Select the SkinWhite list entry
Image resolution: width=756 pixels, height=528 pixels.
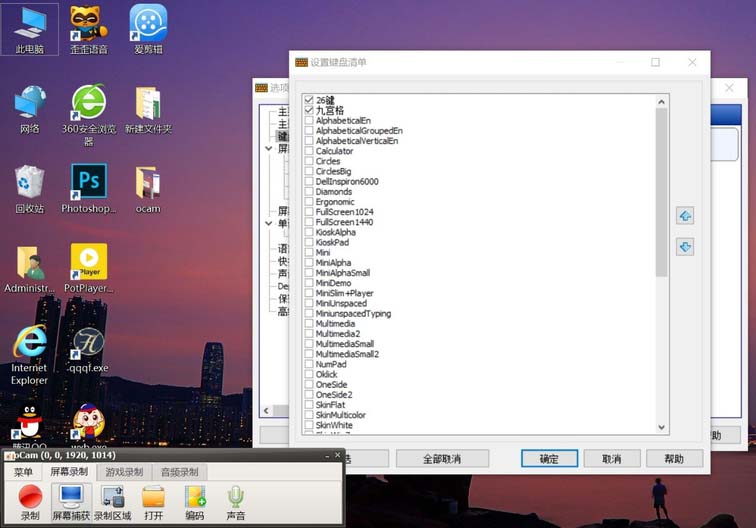[334, 425]
